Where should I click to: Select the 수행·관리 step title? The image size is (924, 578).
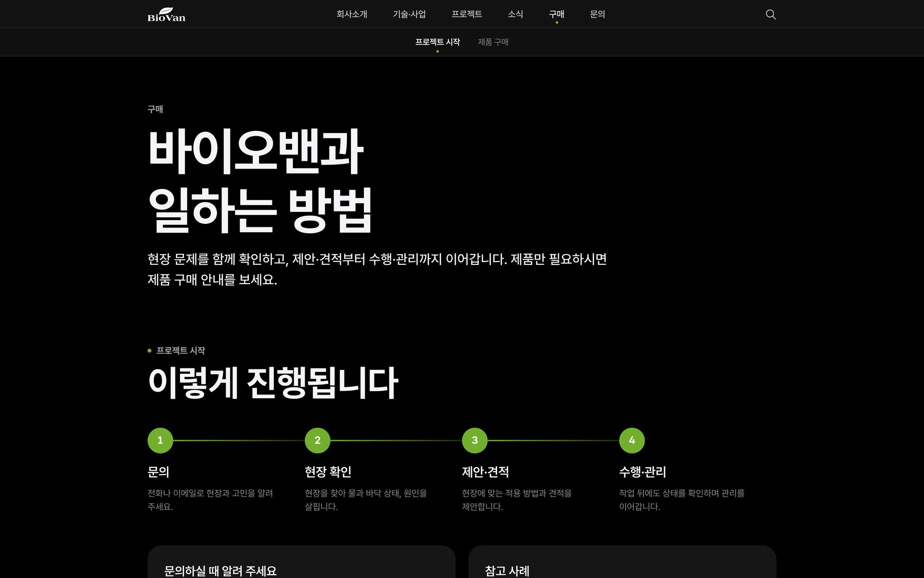(642, 472)
